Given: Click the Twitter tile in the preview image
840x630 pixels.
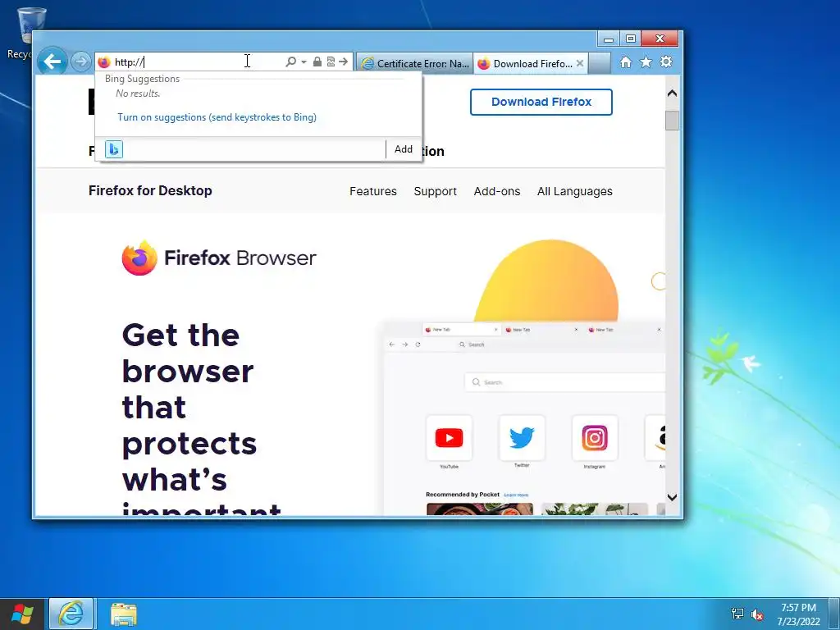Looking at the screenshot, I should click(522, 438).
